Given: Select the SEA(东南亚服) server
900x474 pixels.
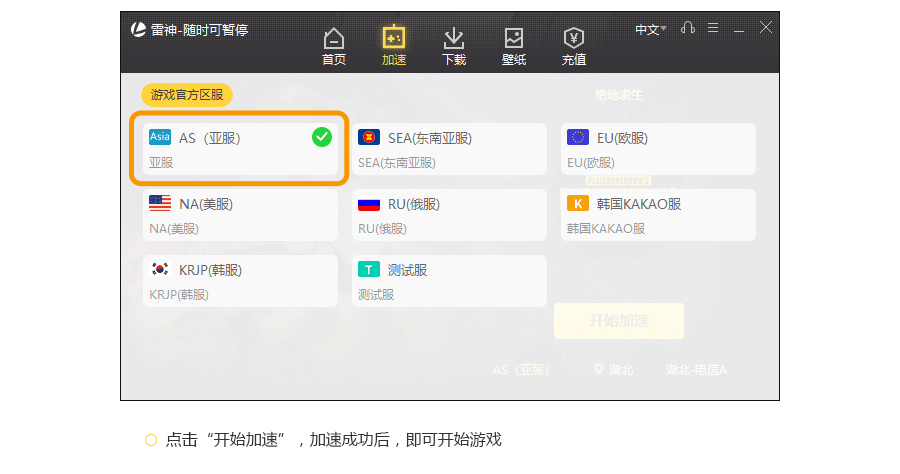Looking at the screenshot, I should 449,149.
